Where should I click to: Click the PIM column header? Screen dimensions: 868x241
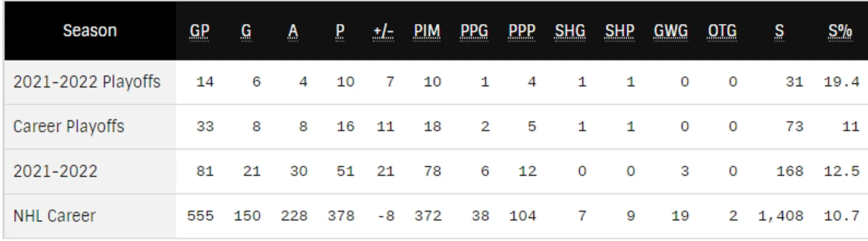[427, 31]
